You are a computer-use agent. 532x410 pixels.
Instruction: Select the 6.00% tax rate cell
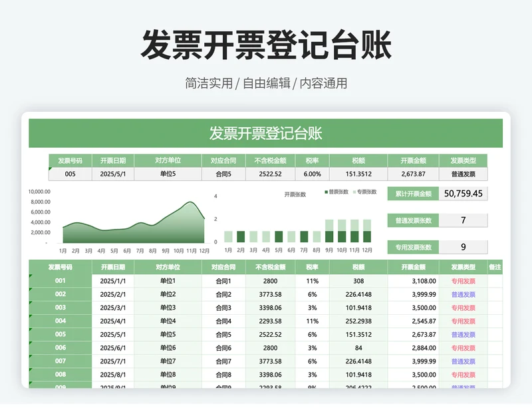point(312,174)
